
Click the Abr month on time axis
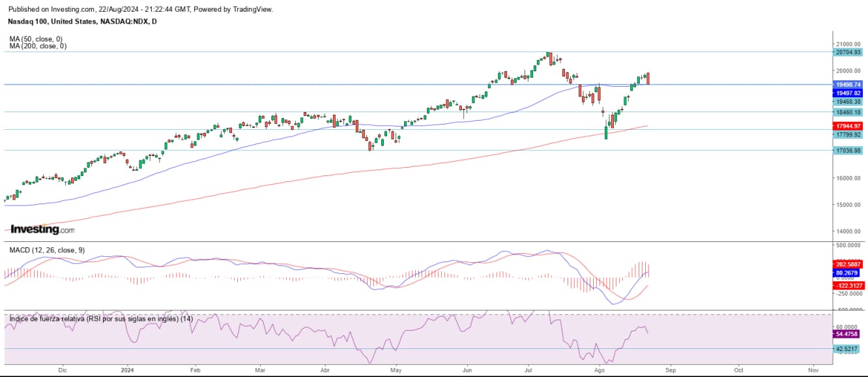pos(325,369)
